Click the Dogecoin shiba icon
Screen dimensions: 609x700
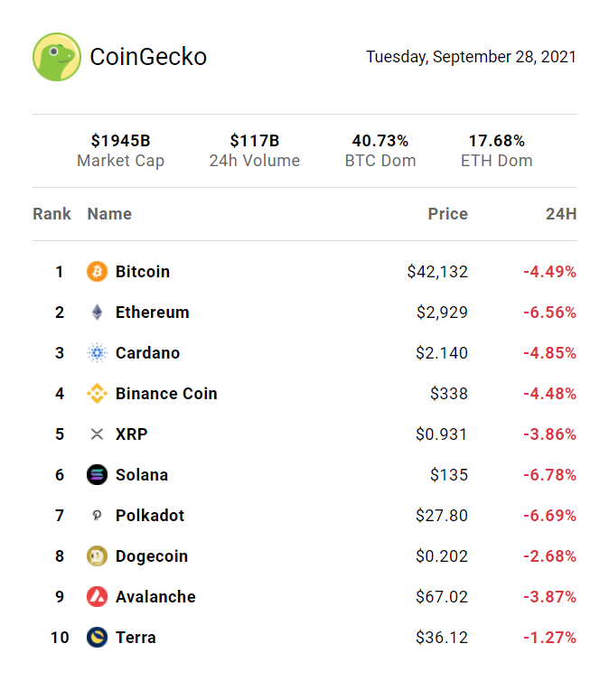click(97, 556)
